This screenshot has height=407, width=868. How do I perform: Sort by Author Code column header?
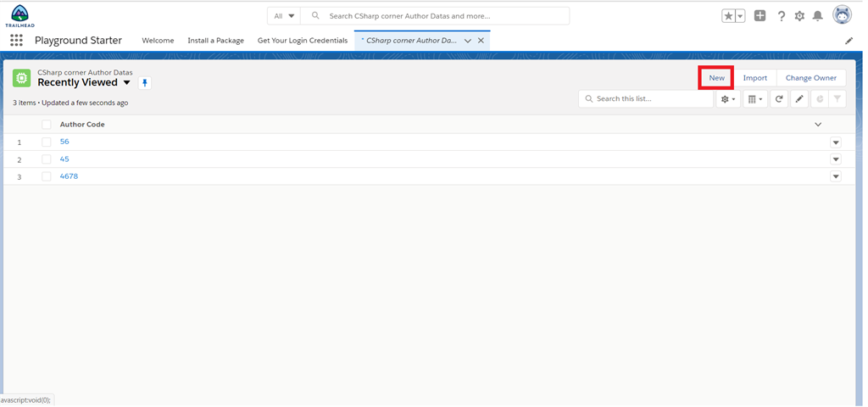[x=82, y=125]
